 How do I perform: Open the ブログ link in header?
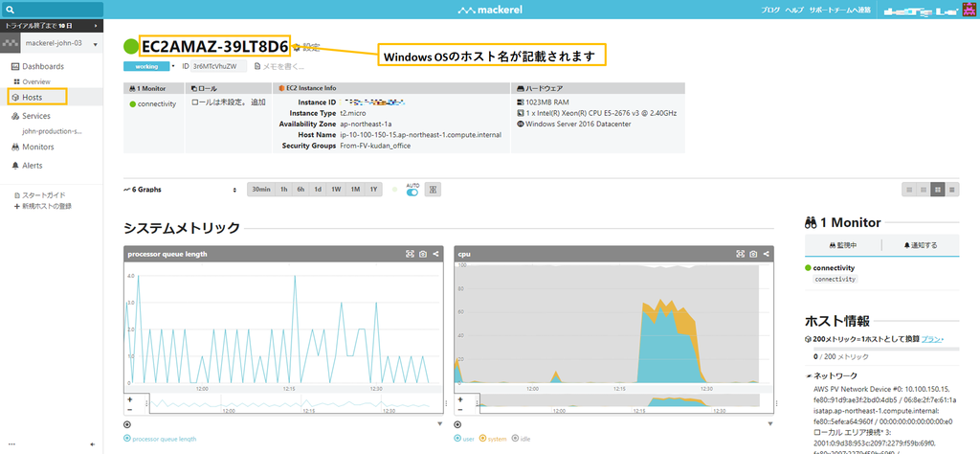click(770, 11)
